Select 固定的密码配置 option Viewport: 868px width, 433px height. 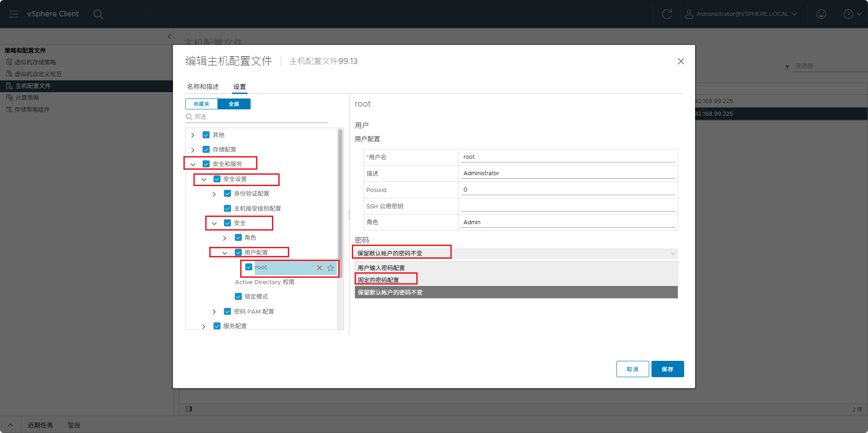click(x=516, y=280)
